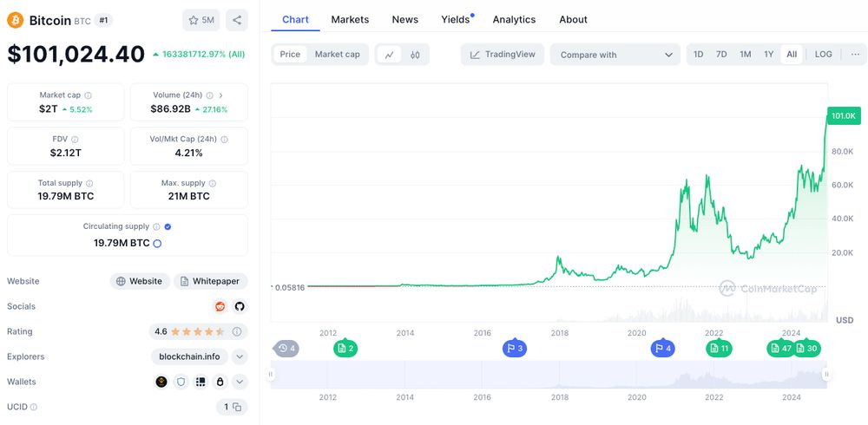Open the share icon button

(237, 21)
